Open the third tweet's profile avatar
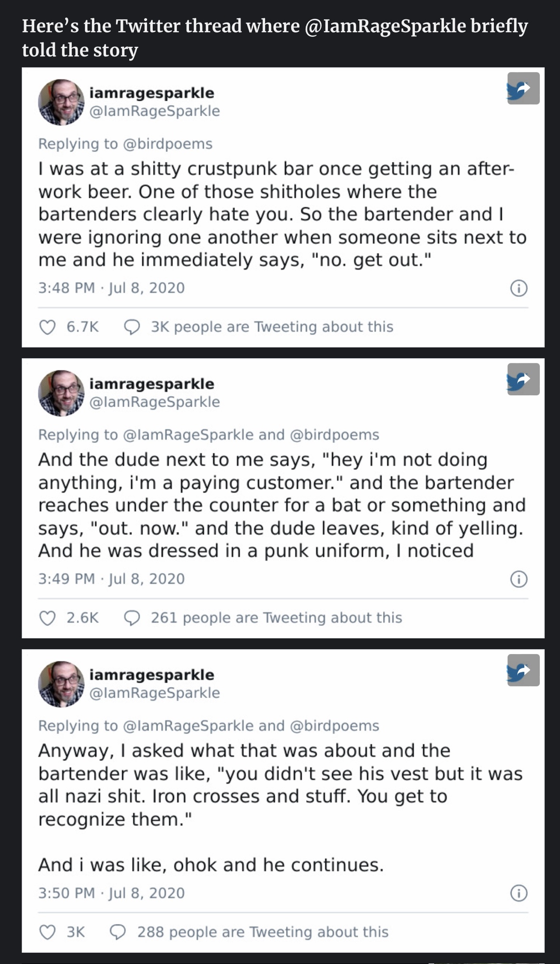This screenshot has width=560, height=964. [x=61, y=684]
